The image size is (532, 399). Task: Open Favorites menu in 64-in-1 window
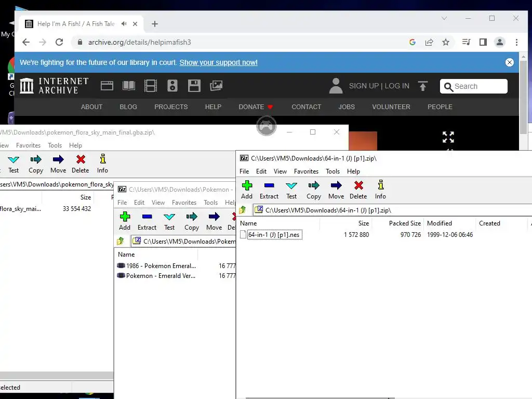click(307, 171)
